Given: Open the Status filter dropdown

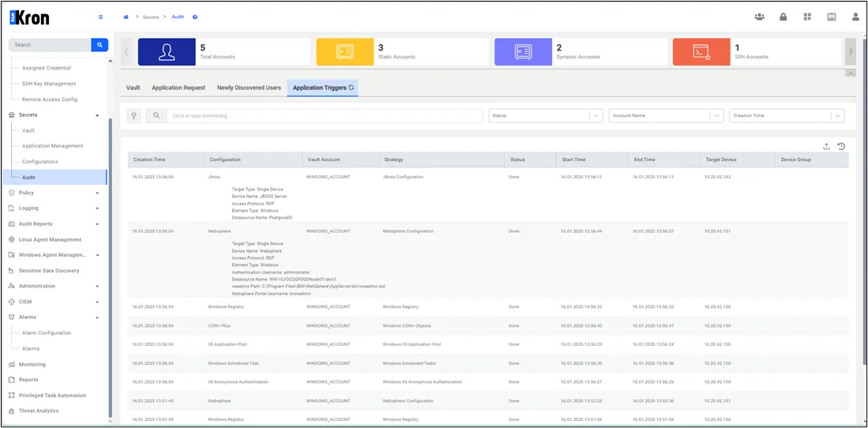Looking at the screenshot, I should (545, 116).
